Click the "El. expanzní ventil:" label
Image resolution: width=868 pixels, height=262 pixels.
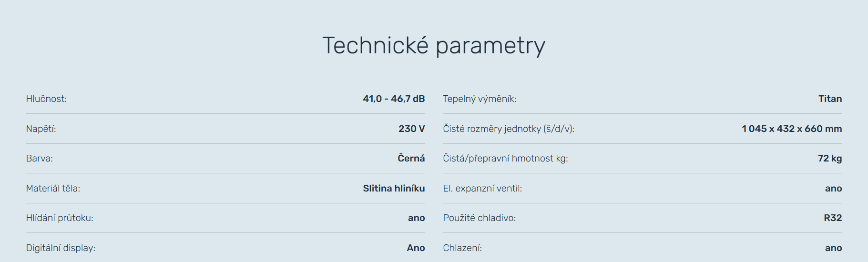(x=482, y=189)
